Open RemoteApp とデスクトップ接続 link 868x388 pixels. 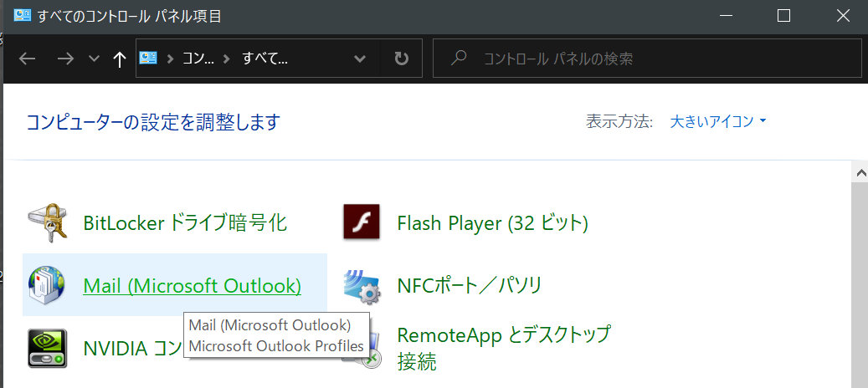click(x=504, y=348)
